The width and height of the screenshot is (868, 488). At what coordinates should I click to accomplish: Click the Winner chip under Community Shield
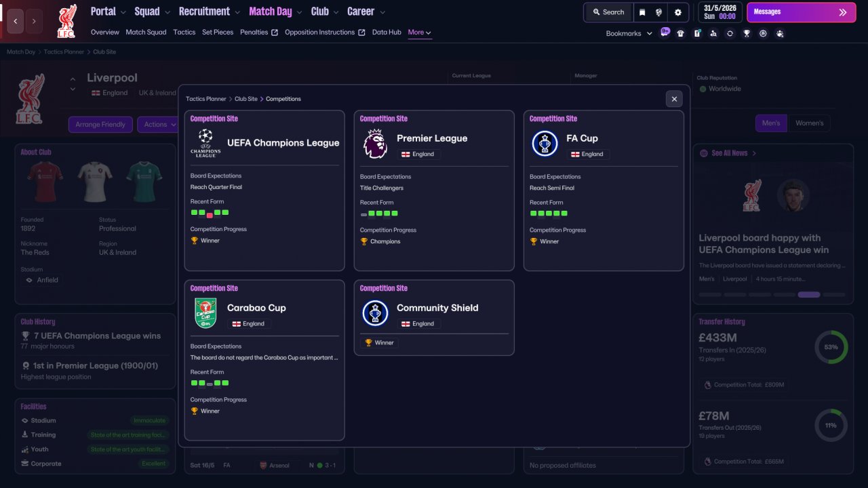[x=379, y=343]
